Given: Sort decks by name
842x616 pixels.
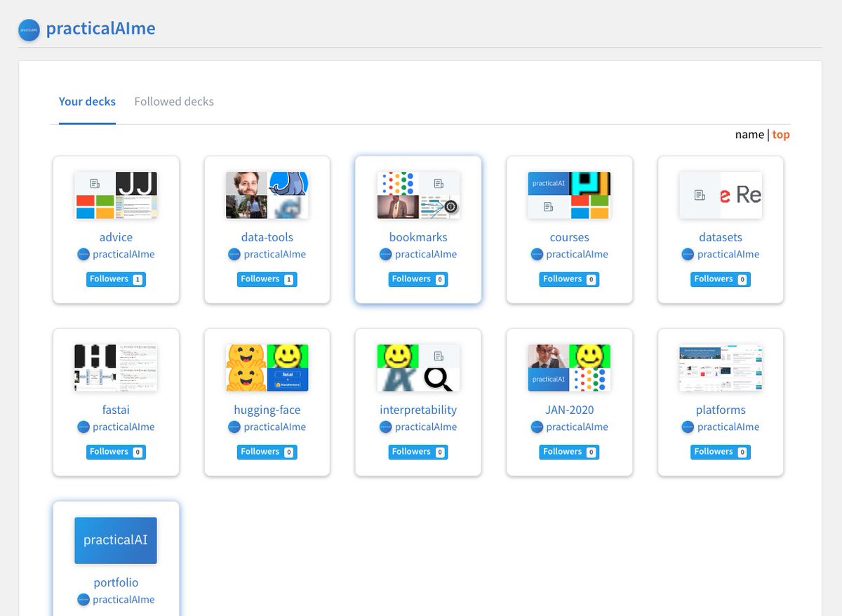Looking at the screenshot, I should [749, 135].
